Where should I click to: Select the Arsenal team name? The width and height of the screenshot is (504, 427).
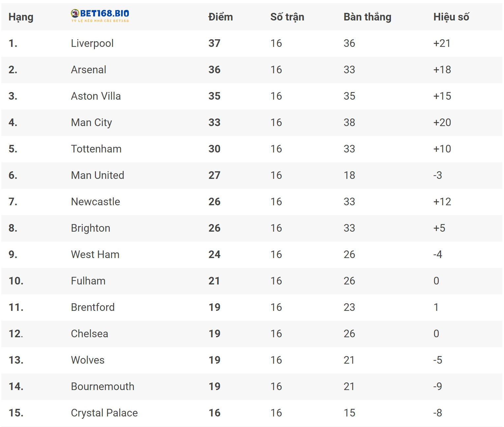89,70
